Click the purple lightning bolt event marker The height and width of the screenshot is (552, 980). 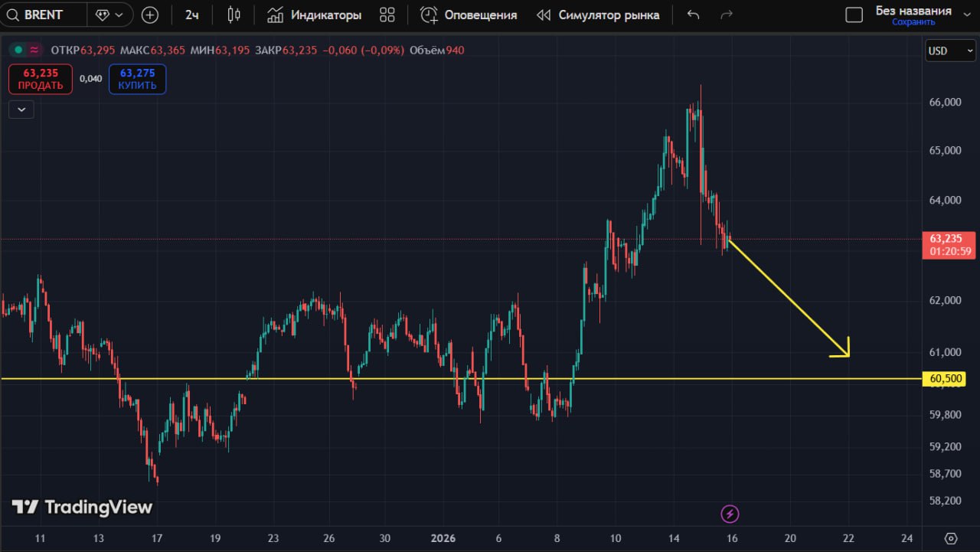point(730,513)
